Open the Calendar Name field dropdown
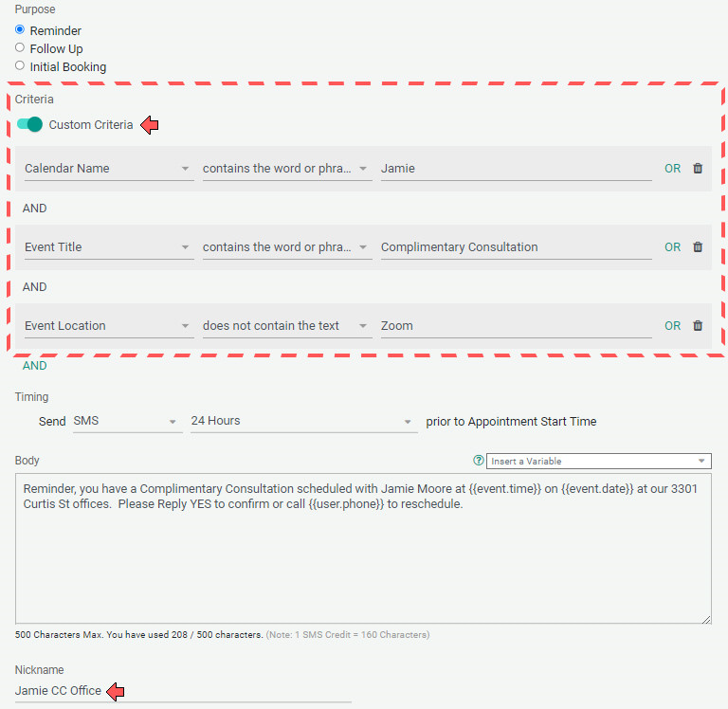Image resolution: width=728 pixels, height=709 pixels. click(x=109, y=169)
